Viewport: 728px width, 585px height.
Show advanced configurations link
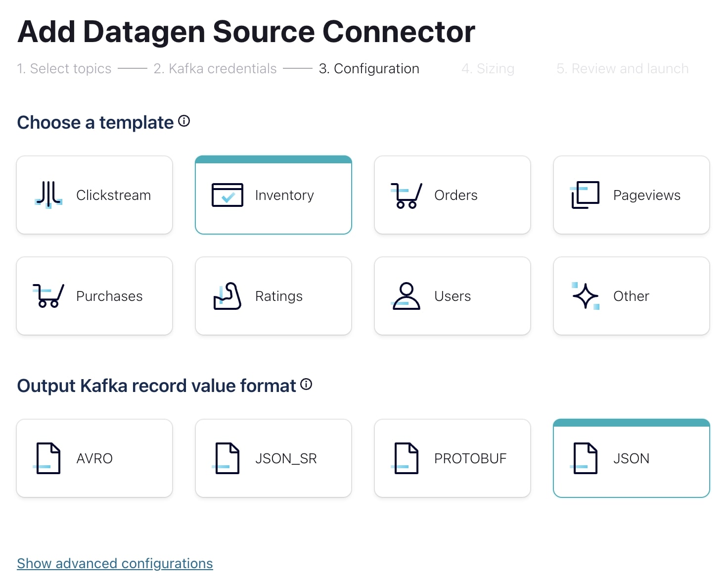tap(115, 563)
